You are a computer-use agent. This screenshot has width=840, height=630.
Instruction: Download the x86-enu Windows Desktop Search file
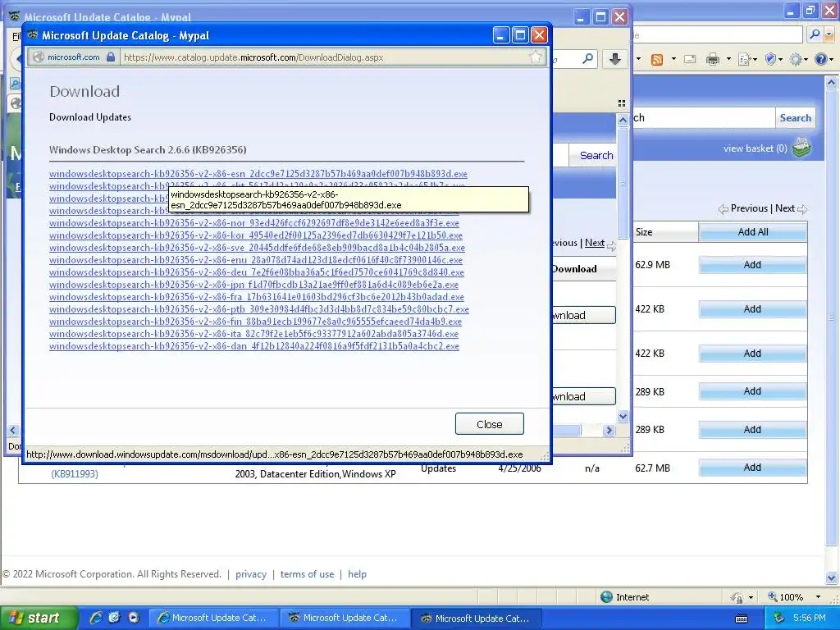point(256,260)
